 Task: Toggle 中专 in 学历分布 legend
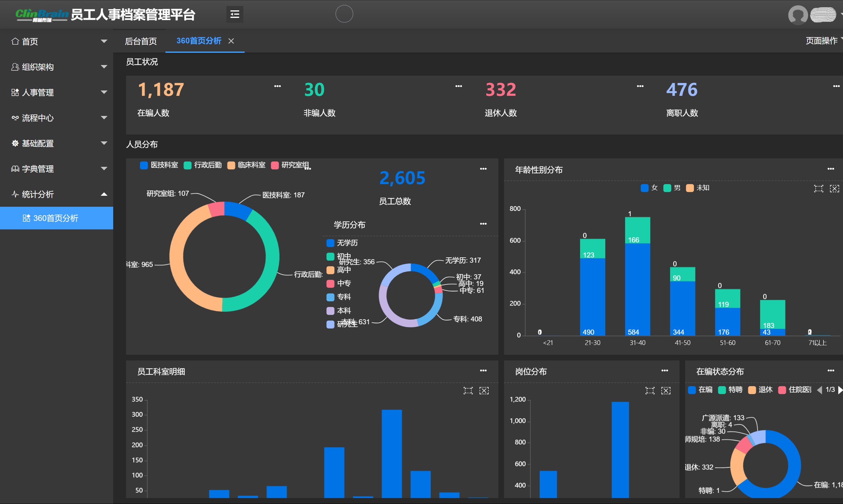pyautogui.click(x=338, y=283)
